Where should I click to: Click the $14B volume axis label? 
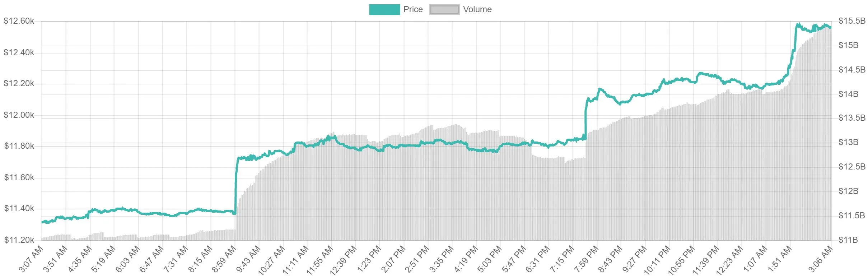[848, 94]
